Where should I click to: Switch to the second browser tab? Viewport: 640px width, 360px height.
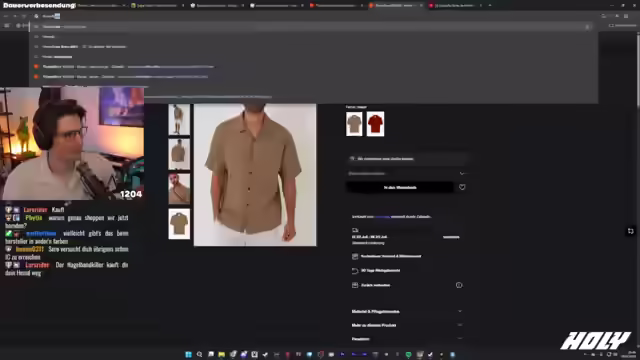tap(158, 6)
